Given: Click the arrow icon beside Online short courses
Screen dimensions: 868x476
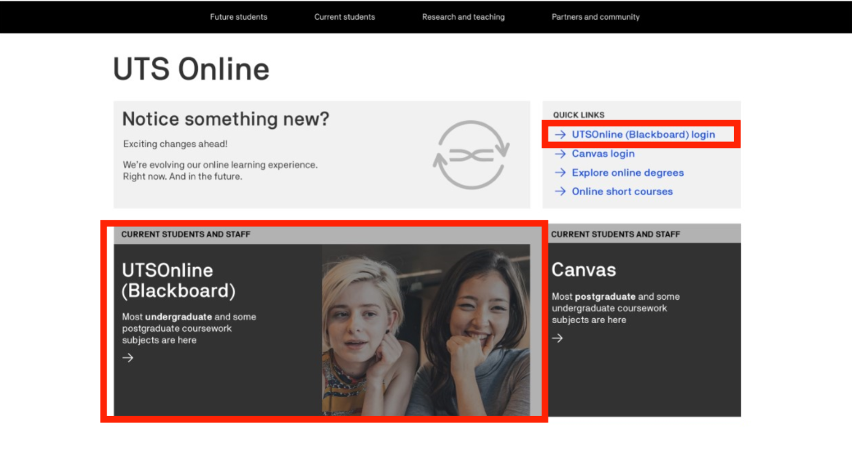Looking at the screenshot, I should pos(560,191).
